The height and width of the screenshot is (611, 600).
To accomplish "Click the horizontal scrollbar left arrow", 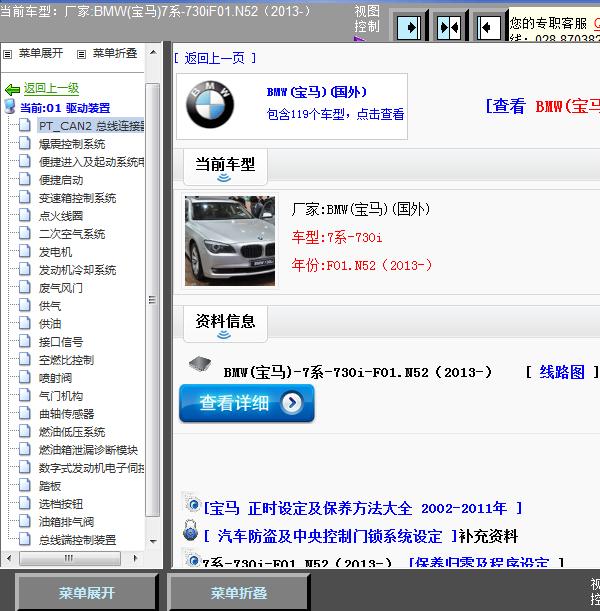I will (9, 558).
